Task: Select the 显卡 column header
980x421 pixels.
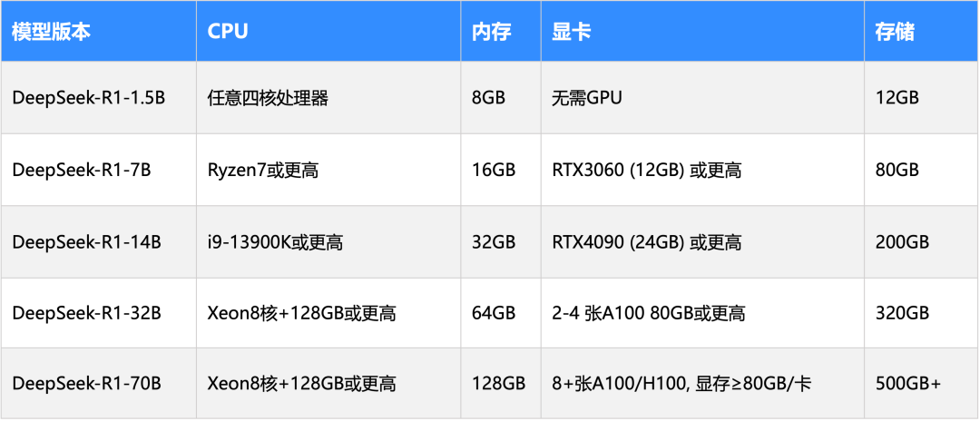Action: [x=703, y=31]
